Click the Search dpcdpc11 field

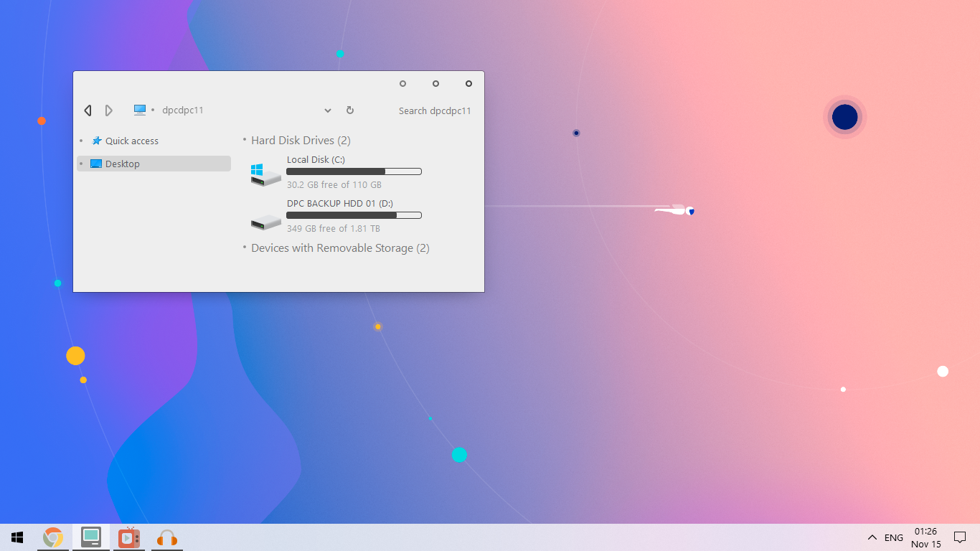[435, 110]
